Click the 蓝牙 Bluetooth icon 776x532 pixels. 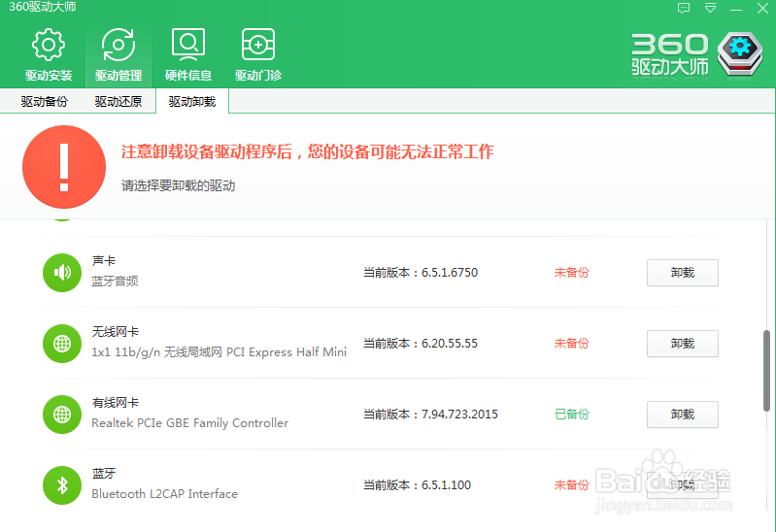[x=62, y=485]
